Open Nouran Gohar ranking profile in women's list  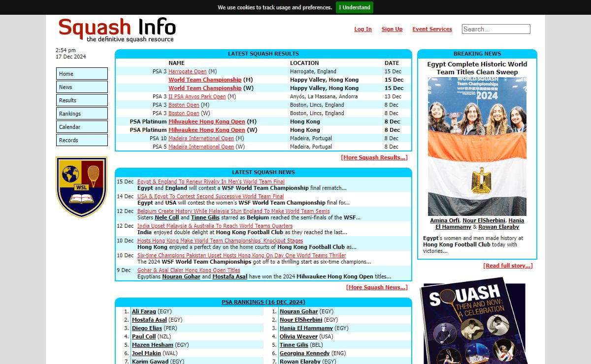click(299, 311)
